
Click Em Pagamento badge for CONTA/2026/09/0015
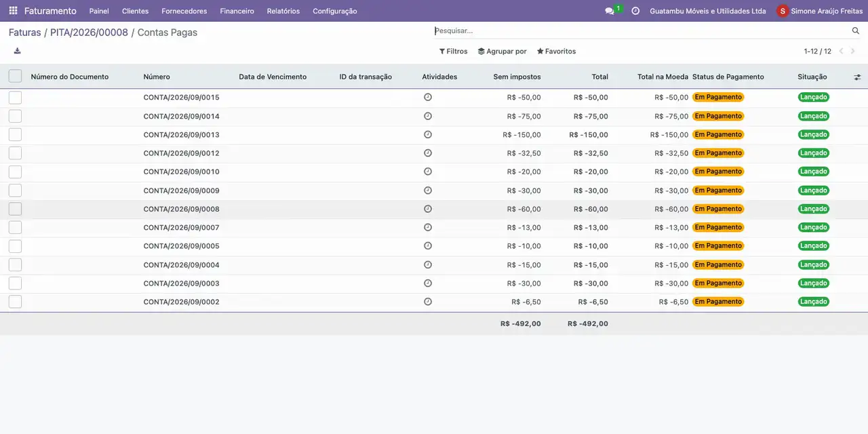tap(718, 97)
